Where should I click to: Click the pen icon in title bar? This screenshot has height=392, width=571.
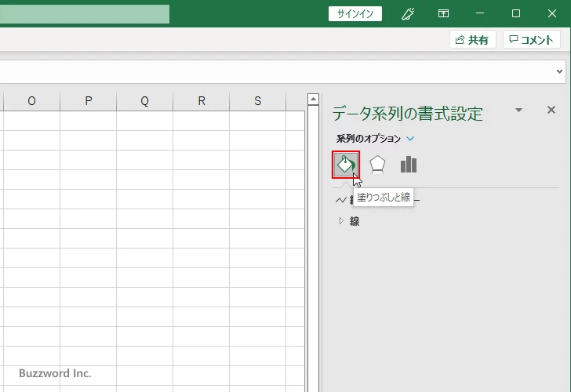point(408,13)
